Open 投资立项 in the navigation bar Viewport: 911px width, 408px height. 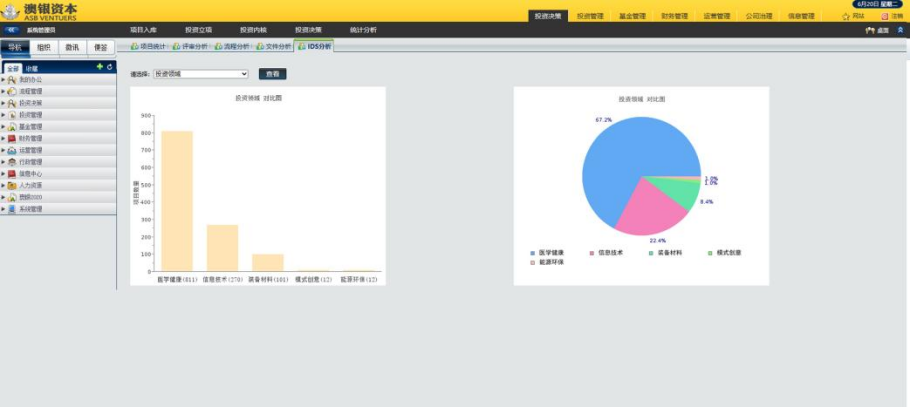[x=199, y=30]
